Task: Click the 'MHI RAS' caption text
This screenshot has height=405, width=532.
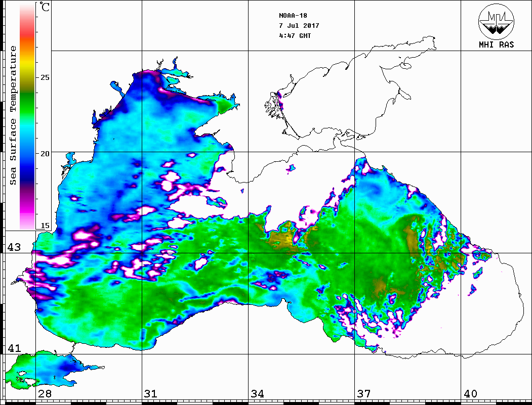Action: pyautogui.click(x=496, y=44)
